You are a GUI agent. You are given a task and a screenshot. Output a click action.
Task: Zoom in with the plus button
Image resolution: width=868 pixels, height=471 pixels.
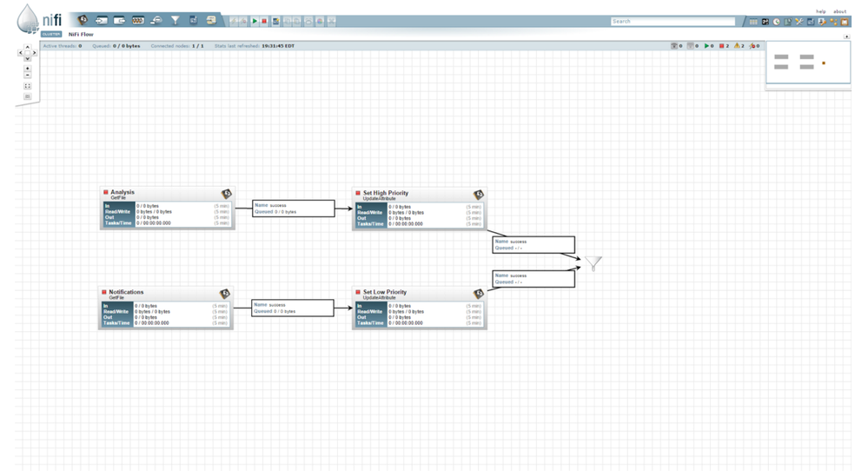click(x=27, y=69)
